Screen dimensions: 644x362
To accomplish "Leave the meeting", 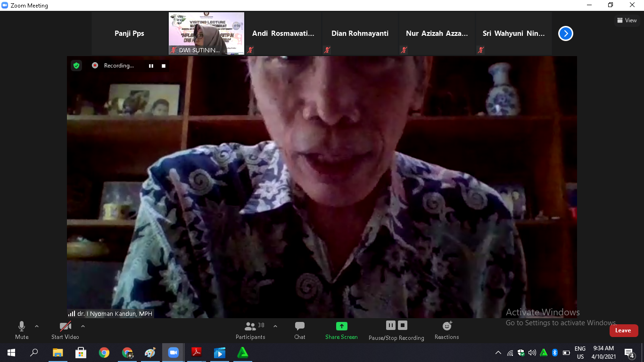I will (624, 330).
